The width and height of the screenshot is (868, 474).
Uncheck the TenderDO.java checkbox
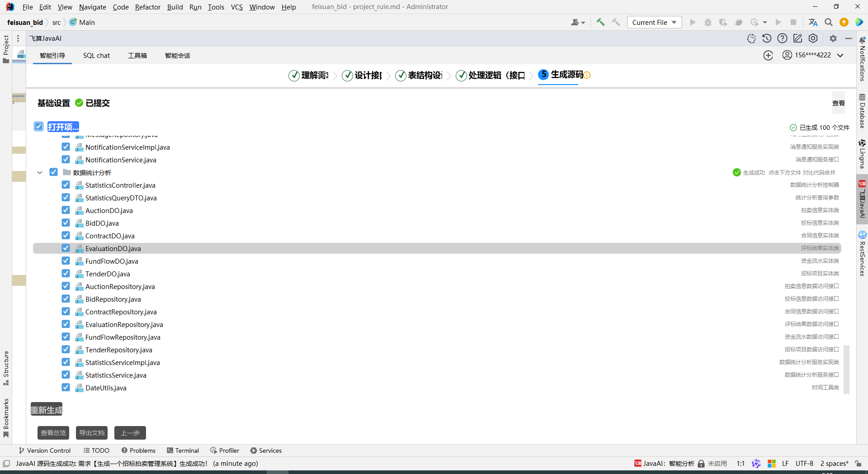66,274
